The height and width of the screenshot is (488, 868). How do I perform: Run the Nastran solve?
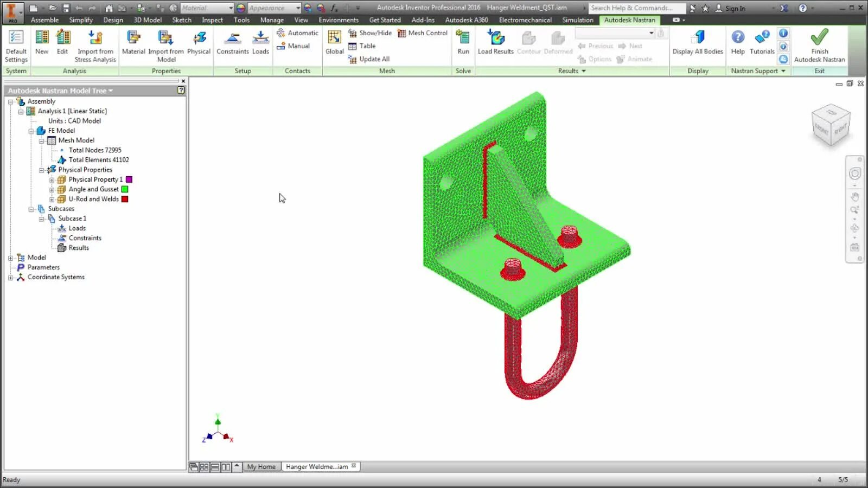coord(463,42)
